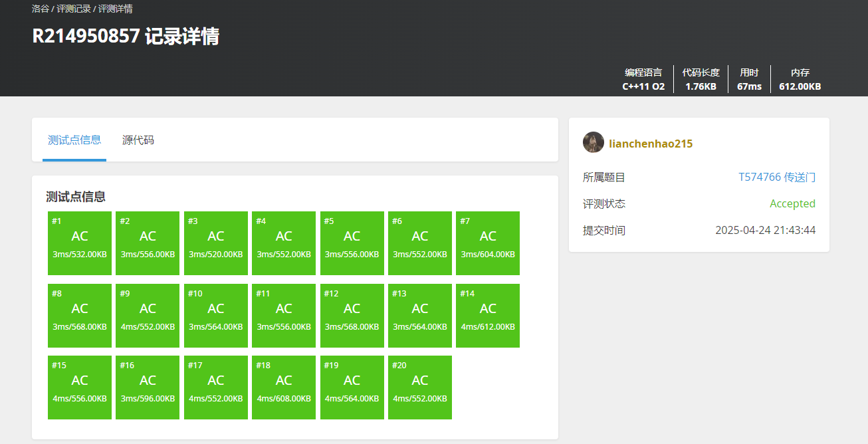Open problem T574766 传送门 link
This screenshot has width=868, height=444.
point(776,177)
